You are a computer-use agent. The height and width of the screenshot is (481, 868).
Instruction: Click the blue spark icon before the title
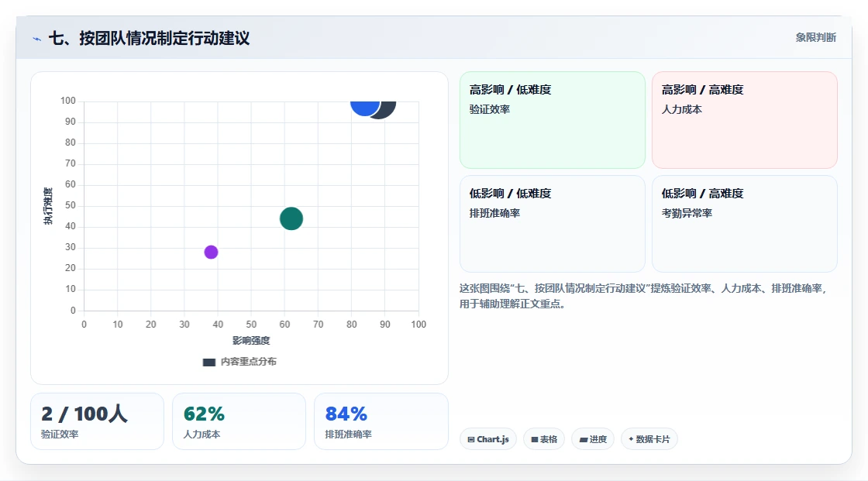coord(37,39)
